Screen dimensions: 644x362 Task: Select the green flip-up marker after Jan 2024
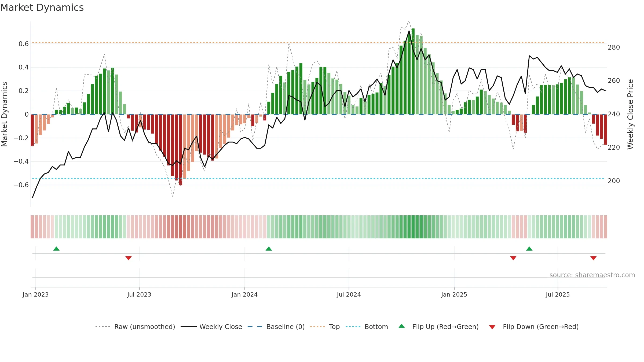[269, 249]
